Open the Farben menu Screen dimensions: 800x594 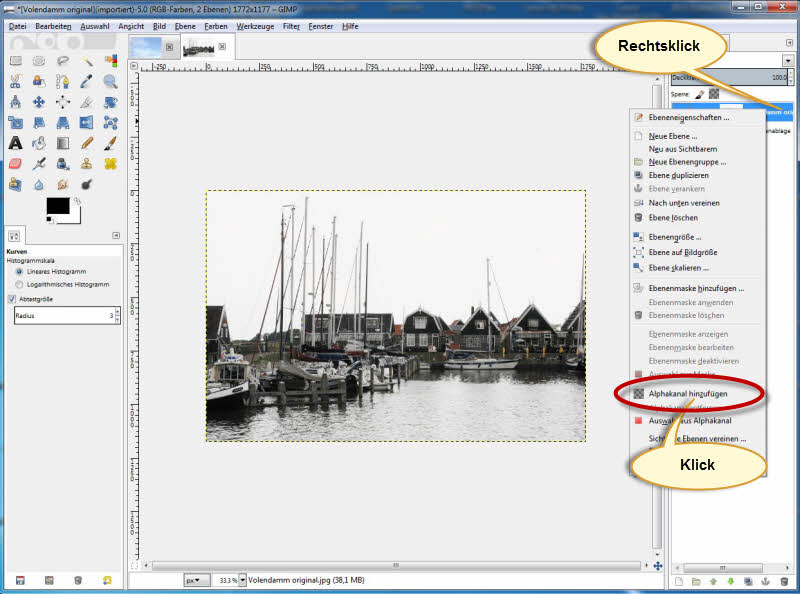coord(216,26)
